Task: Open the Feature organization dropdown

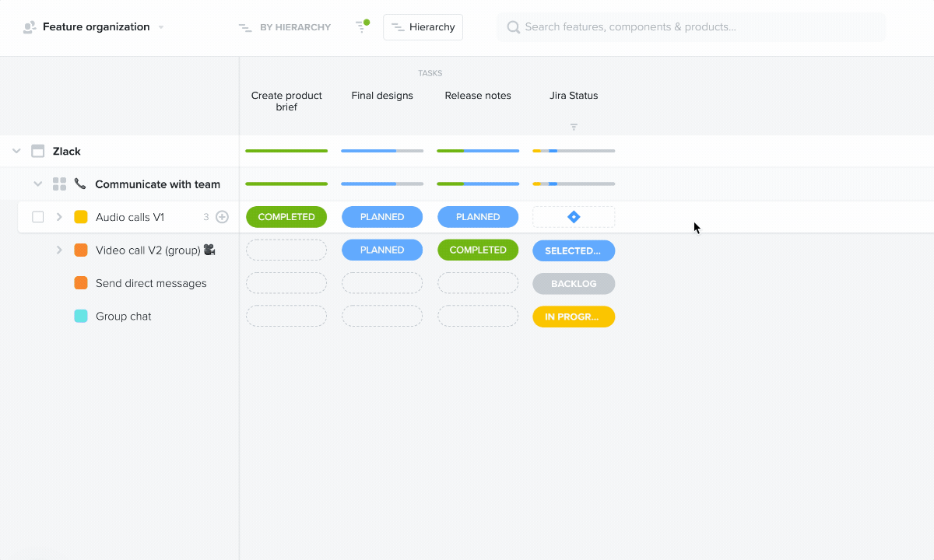Action: (x=161, y=27)
